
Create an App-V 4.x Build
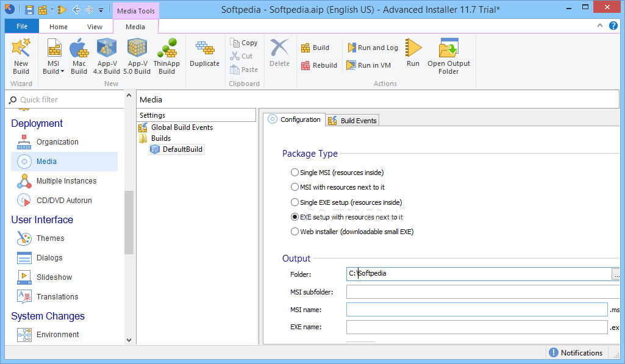pyautogui.click(x=107, y=56)
